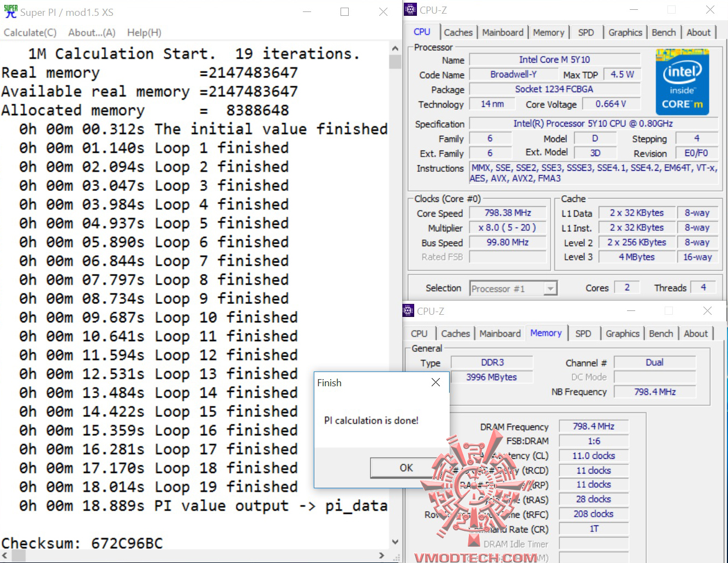
Task: Expand the Processor #1 selection dropdown
Action: pos(550,288)
